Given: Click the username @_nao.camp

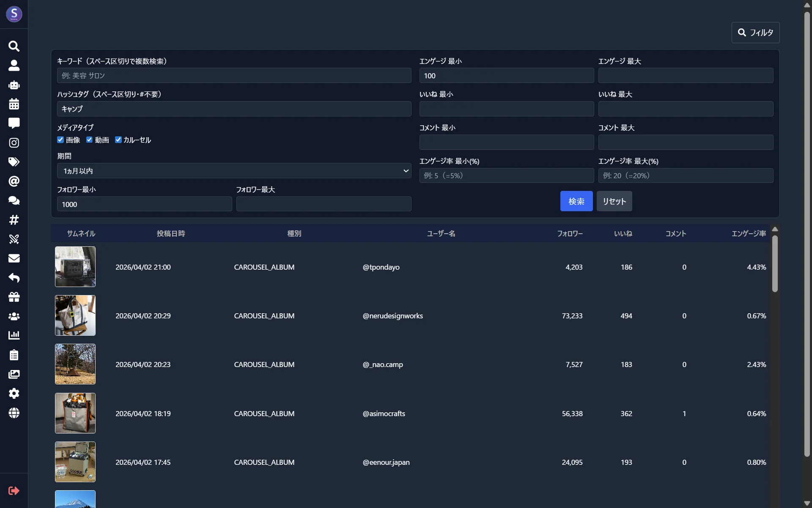Looking at the screenshot, I should [x=383, y=364].
